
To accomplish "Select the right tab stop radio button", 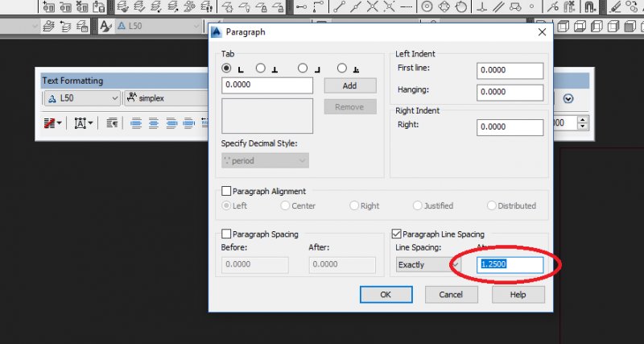I will 303,68.
